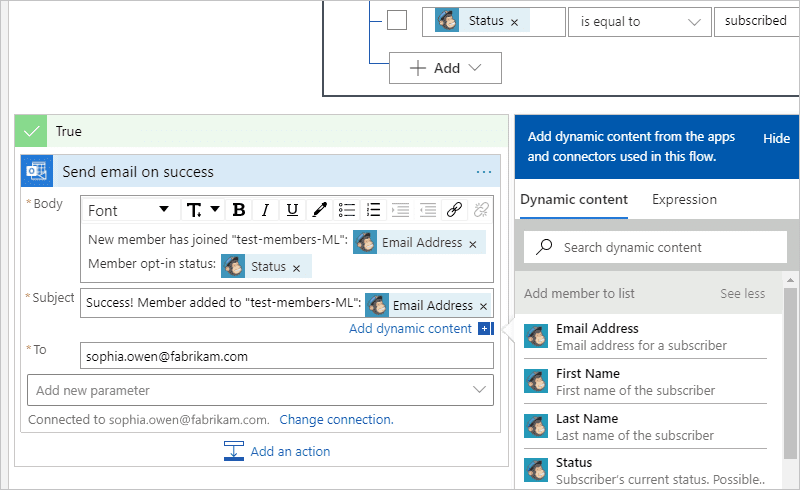The image size is (800, 490).
Task: Insert a bulleted list in body
Action: (x=347, y=210)
